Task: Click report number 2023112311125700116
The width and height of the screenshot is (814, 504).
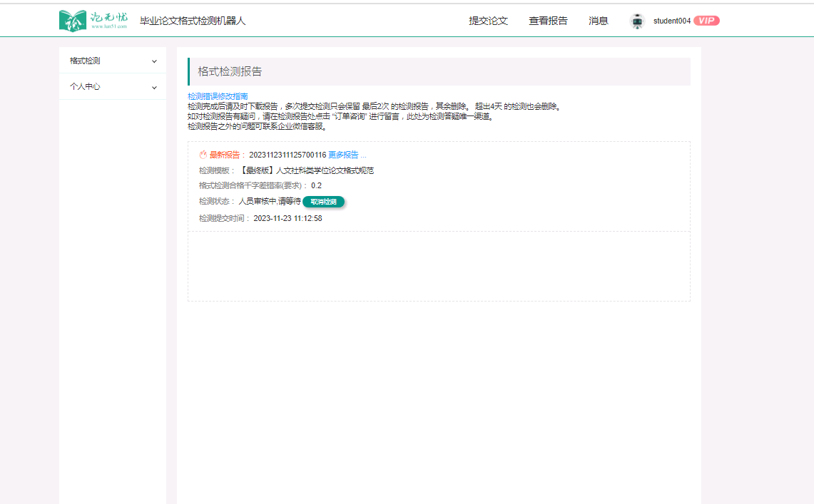Action: click(x=287, y=155)
